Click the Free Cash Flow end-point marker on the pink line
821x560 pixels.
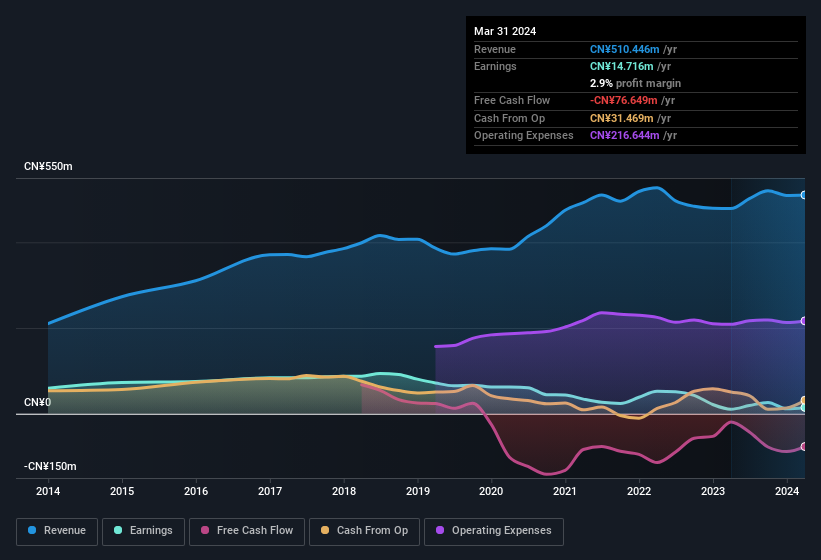tap(804, 447)
